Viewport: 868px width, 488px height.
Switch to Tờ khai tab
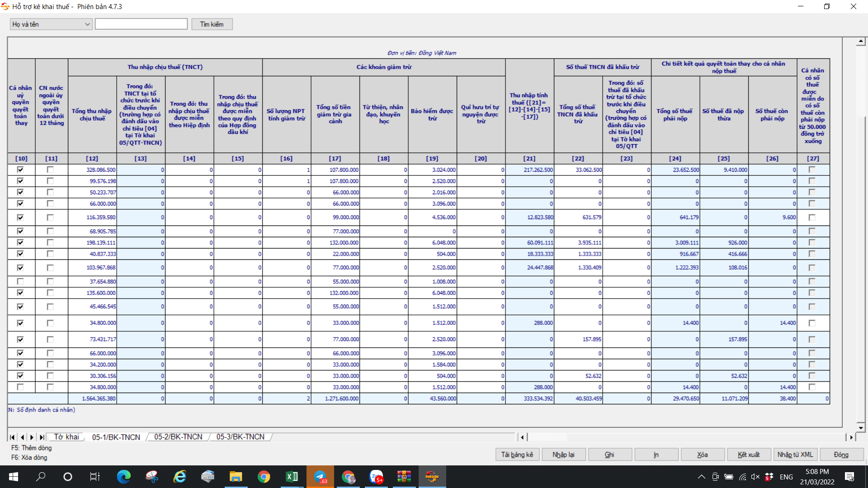click(x=66, y=437)
